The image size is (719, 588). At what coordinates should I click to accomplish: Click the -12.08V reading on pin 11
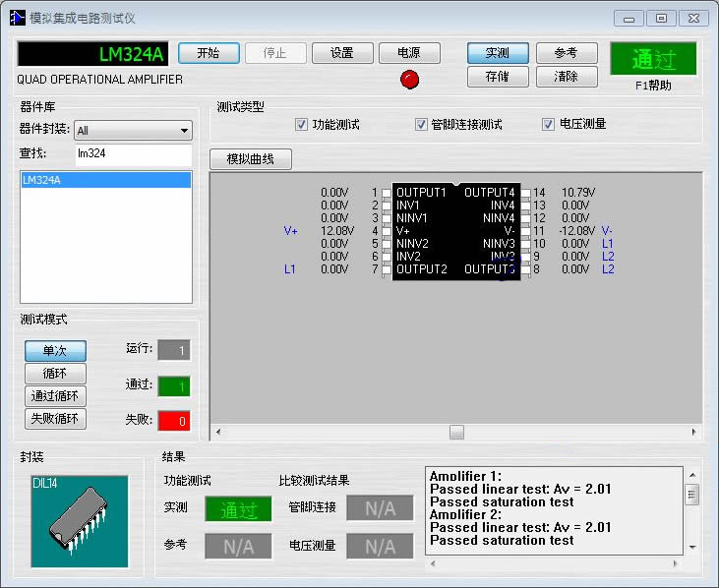click(x=576, y=231)
